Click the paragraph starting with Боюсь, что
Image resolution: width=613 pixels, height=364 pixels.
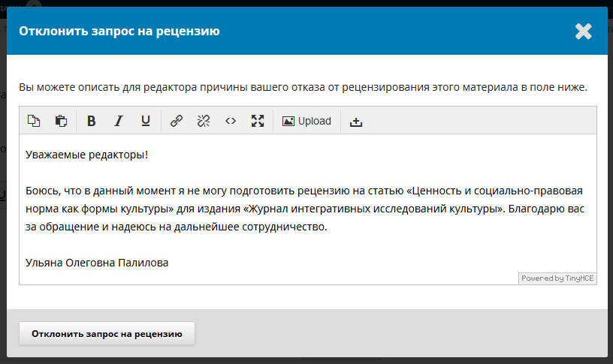(x=300, y=209)
